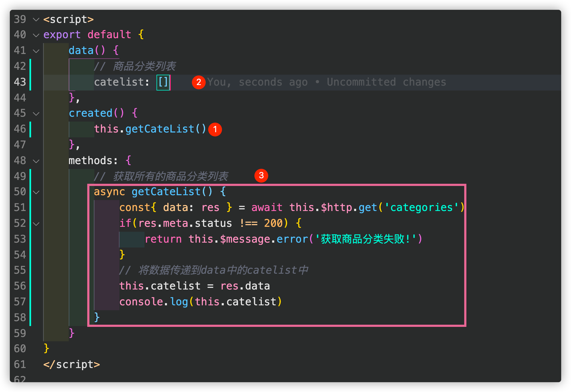Click 'this.catelist = res.data' assignment
The image size is (571, 392).
(x=195, y=286)
